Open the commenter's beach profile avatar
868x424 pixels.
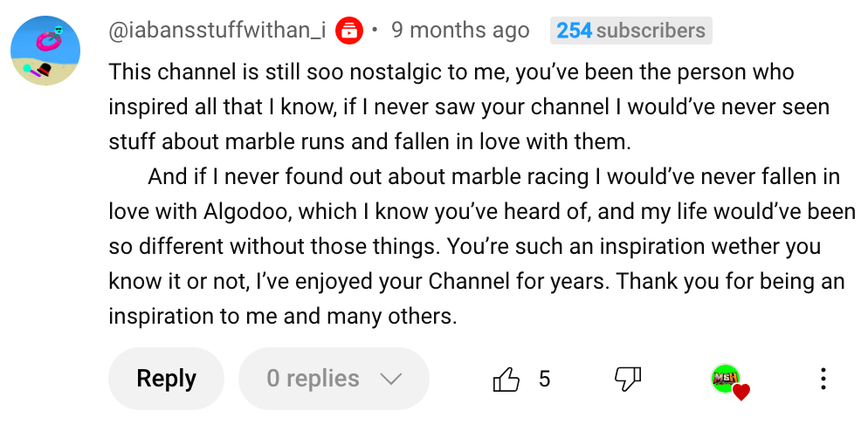tap(45, 50)
